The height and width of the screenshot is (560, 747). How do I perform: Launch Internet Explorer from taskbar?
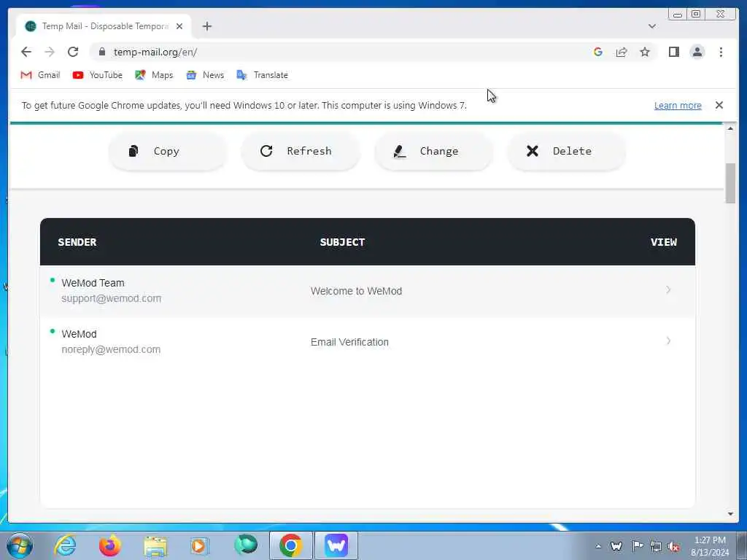click(65, 545)
